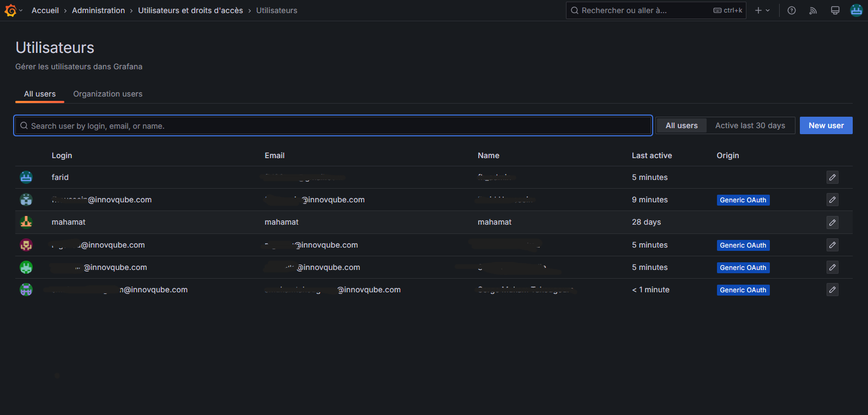Click the Rechercher ou aller à search box
Image resolution: width=868 pixels, height=415 pixels.
coord(656,10)
